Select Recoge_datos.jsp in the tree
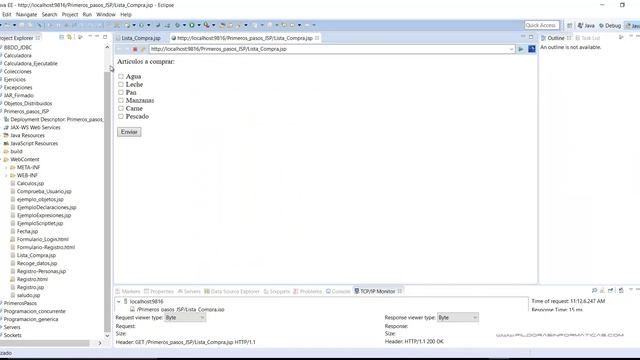 (x=37, y=264)
